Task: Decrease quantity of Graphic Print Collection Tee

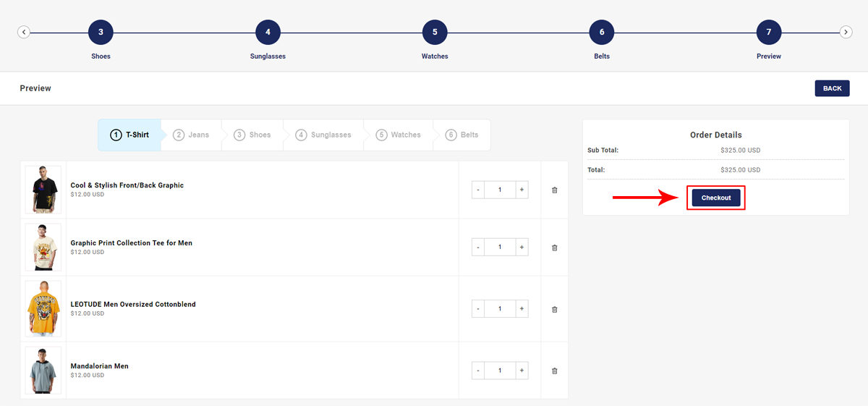Action: point(478,248)
